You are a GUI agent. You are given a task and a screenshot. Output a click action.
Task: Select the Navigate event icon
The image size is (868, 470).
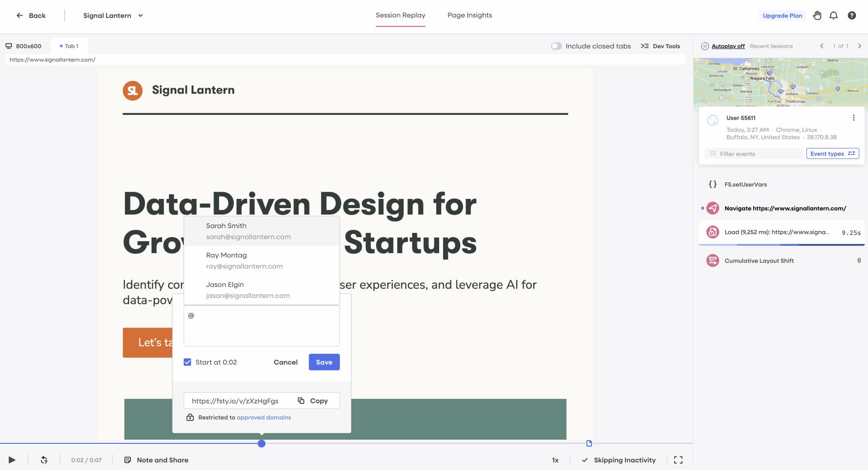click(x=712, y=208)
